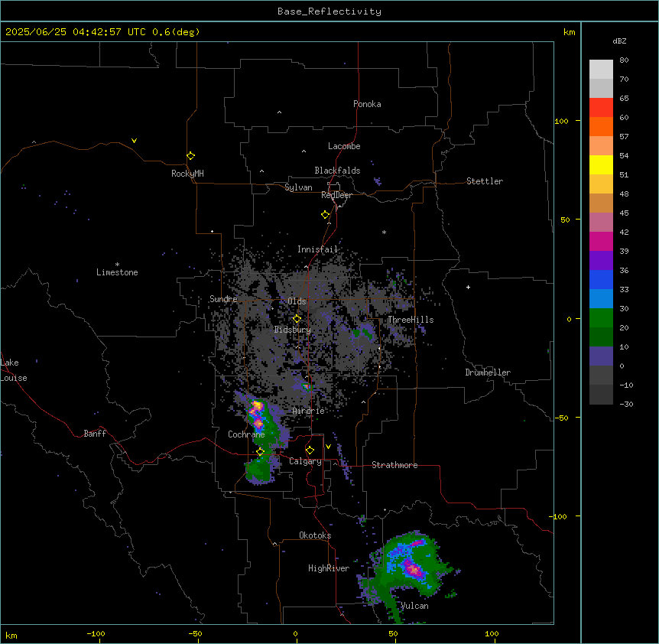Click the yellow V marker northwest of RockyMH
The width and height of the screenshot is (659, 644).
134,141
